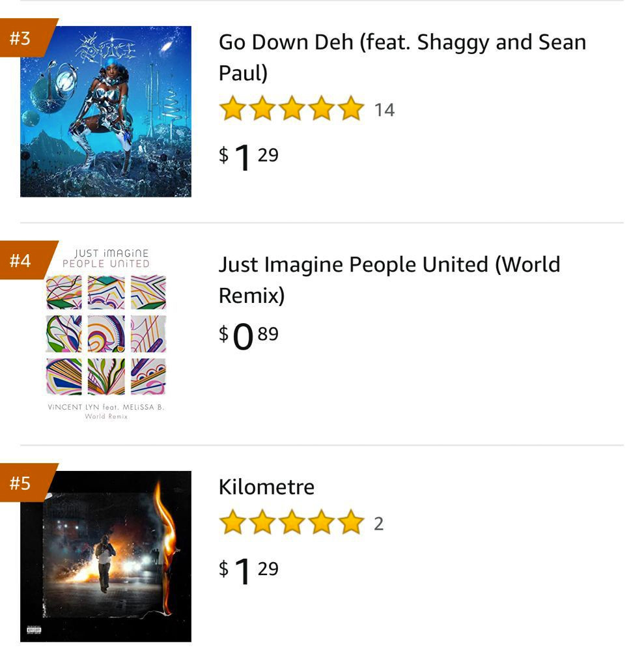Open the 14 reviews count
The height and width of the screenshot is (667, 644).
click(385, 110)
